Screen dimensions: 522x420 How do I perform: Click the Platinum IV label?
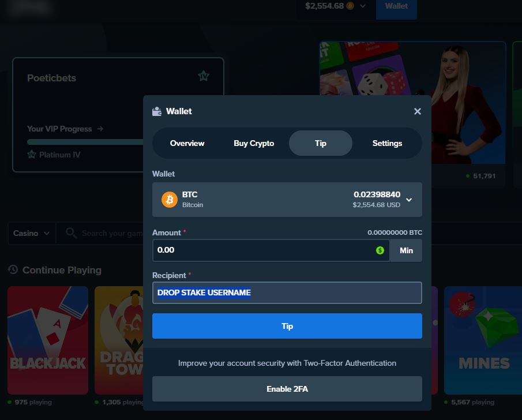[59, 155]
